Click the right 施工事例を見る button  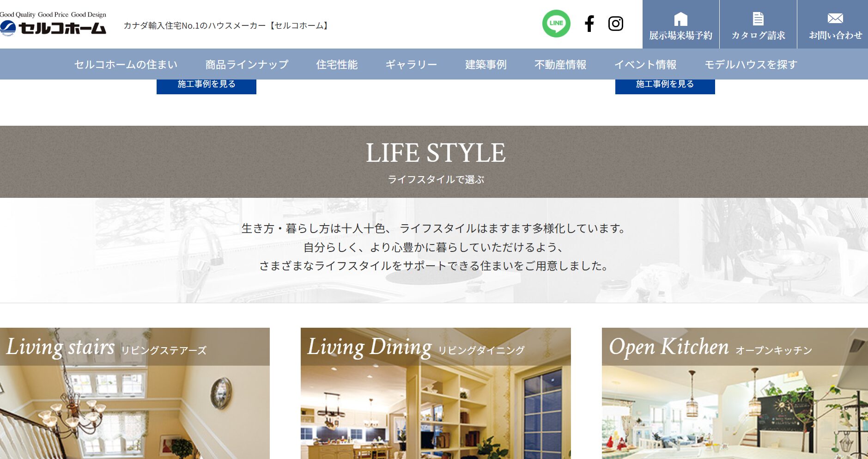[665, 86]
